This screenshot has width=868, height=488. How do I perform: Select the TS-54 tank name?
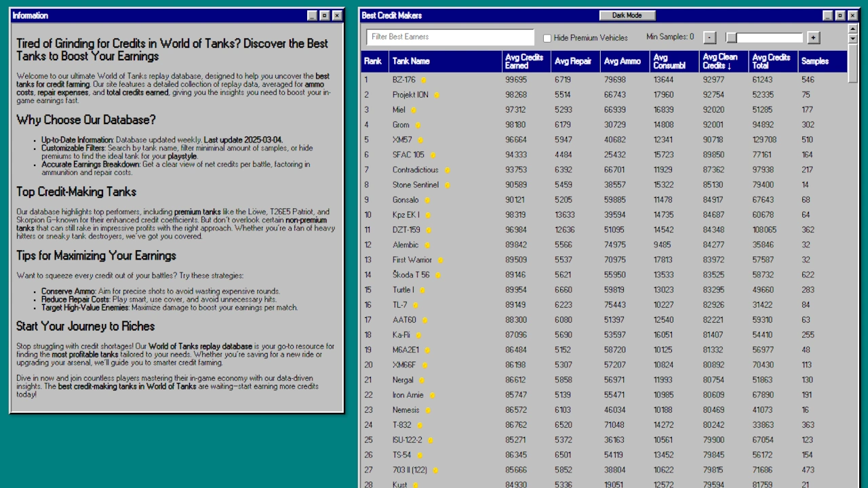(401, 455)
